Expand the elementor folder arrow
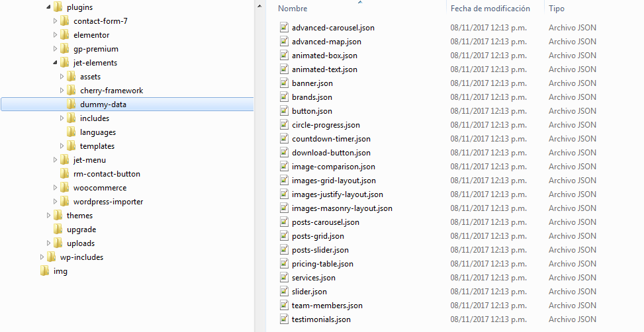Screen dimensions: 644x332 click(x=56, y=35)
